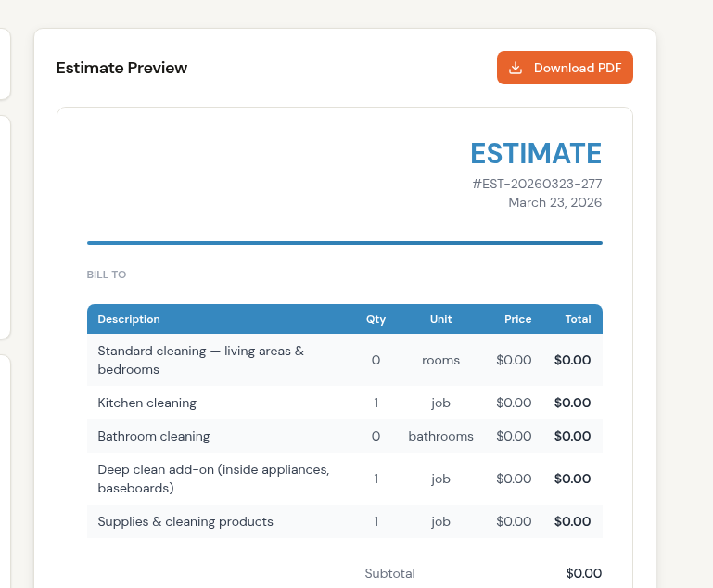Viewport: 713px width, 588px height.
Task: Select the Estimate Preview heading
Action: [x=121, y=68]
